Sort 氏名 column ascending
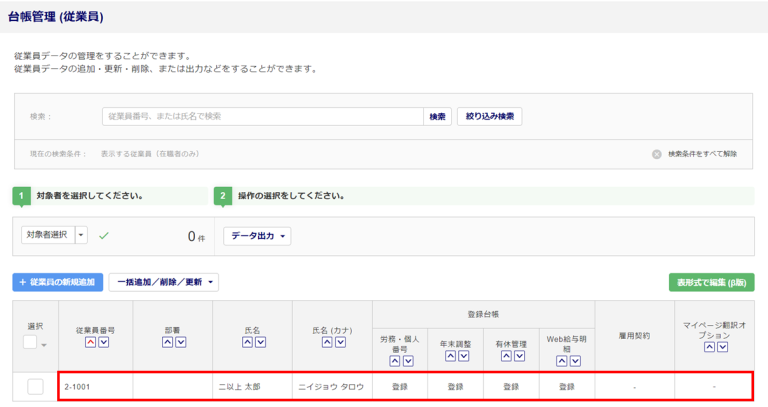 click(x=245, y=342)
